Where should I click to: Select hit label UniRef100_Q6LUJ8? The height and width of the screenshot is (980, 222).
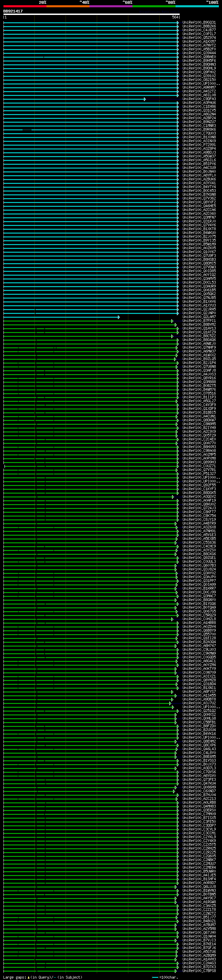[199, 887]
